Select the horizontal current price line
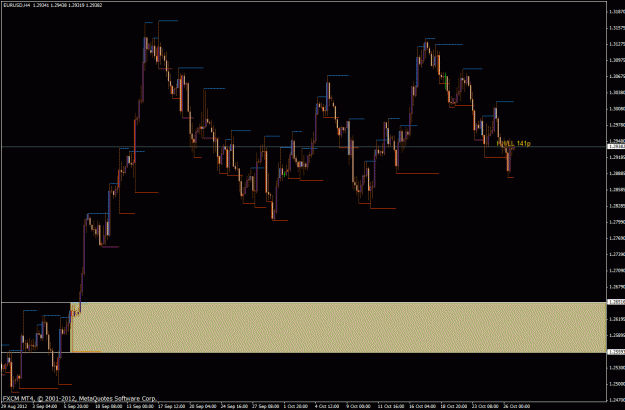Screen dimensions: 625x410 304,147
